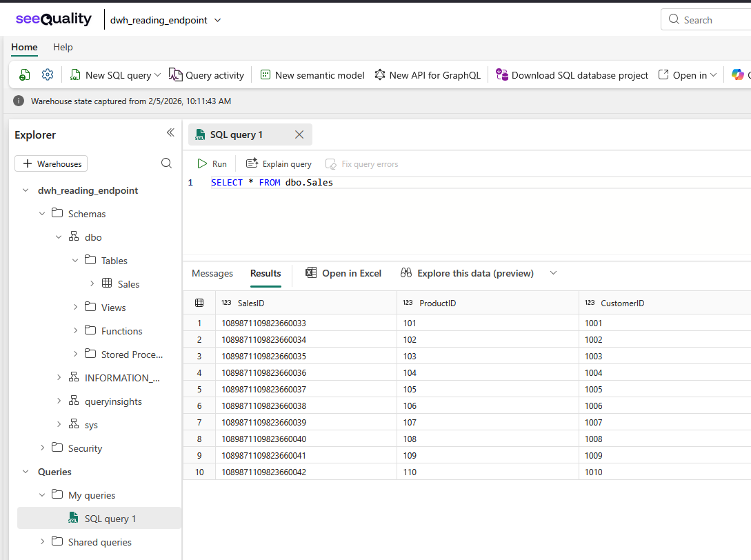Click the New semantic model icon
The image size is (751, 560).
[266, 75]
